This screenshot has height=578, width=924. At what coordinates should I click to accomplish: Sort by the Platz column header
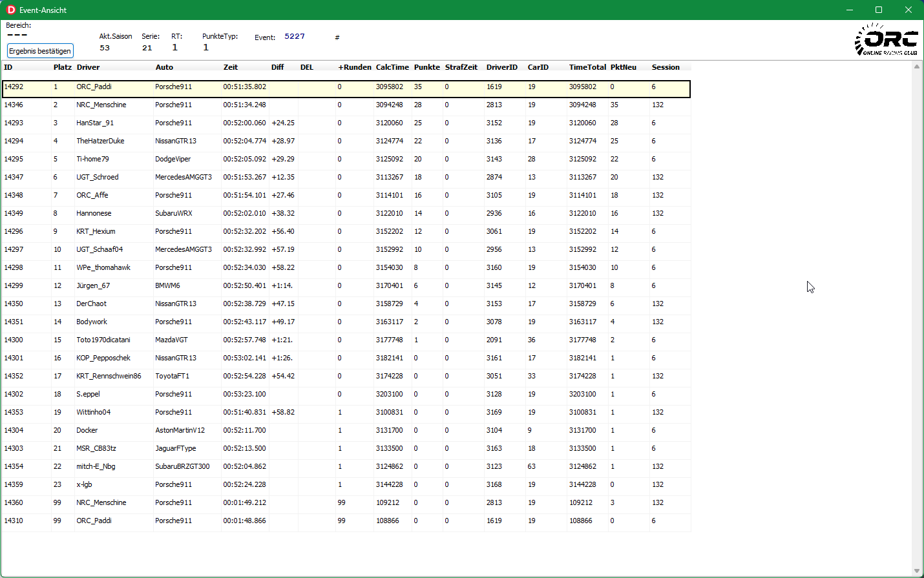click(x=62, y=67)
